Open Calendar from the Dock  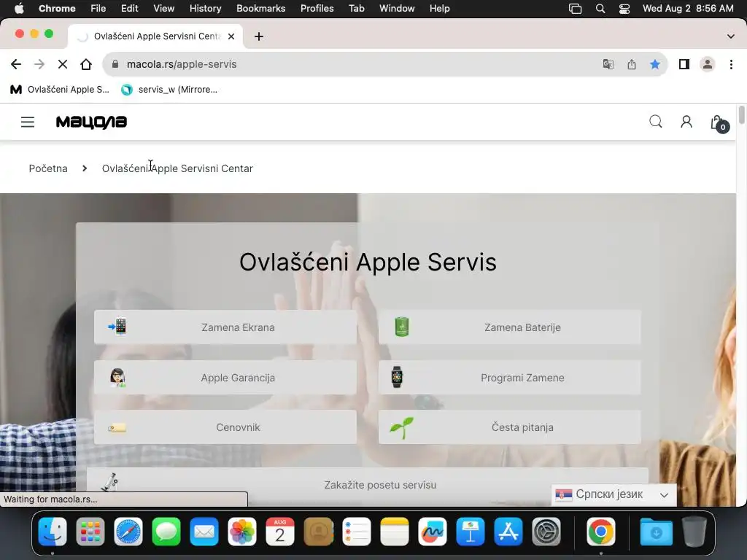[280, 532]
